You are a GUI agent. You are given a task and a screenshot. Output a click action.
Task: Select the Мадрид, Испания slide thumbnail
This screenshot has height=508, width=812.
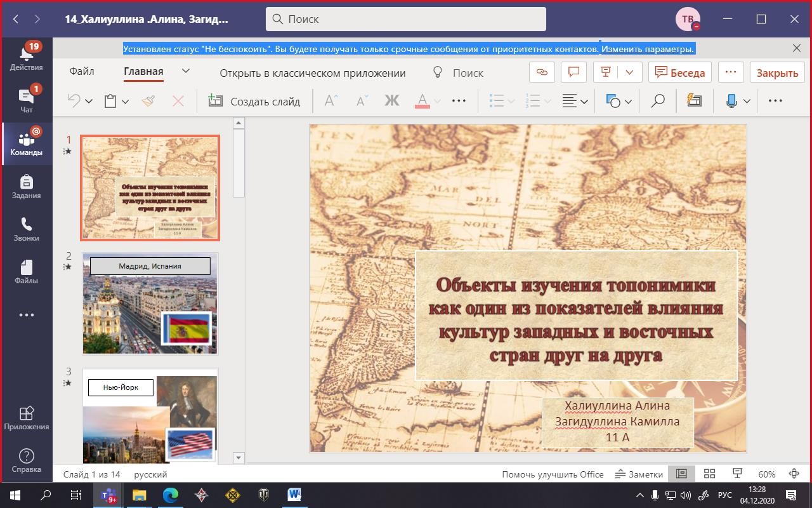coord(150,304)
